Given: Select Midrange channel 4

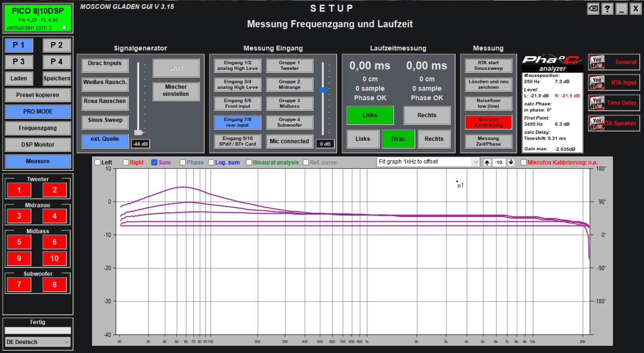Looking at the screenshot, I should tap(55, 216).
